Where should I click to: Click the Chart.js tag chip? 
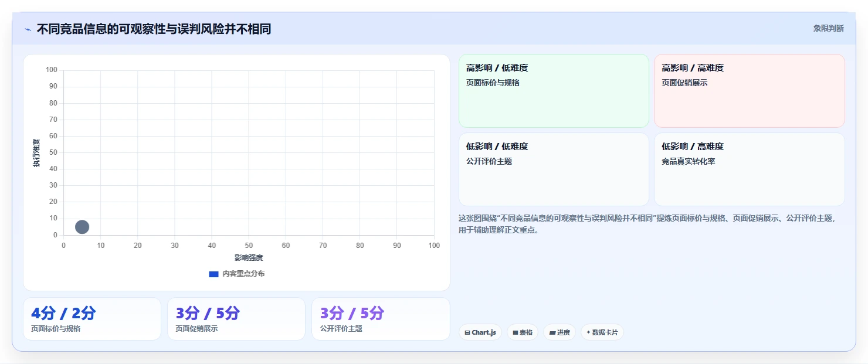pos(480,332)
